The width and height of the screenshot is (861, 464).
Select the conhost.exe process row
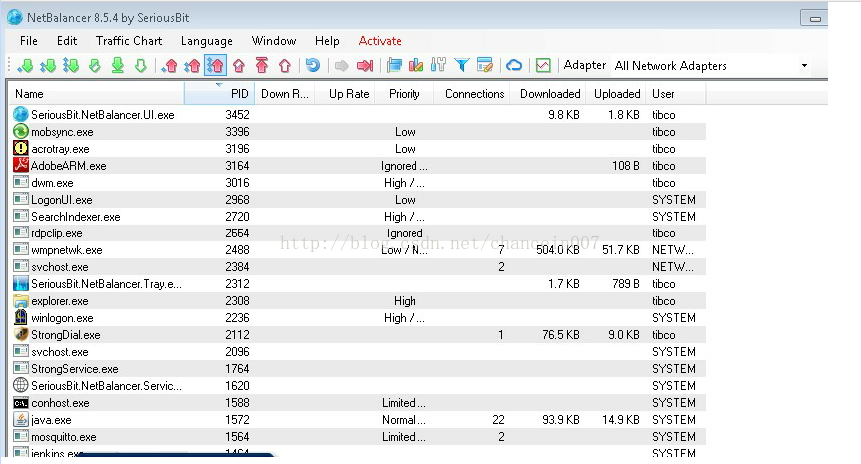(x=358, y=403)
